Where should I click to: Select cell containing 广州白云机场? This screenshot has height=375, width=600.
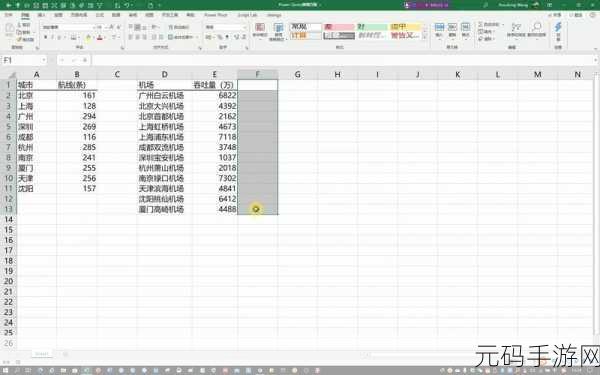(x=164, y=95)
